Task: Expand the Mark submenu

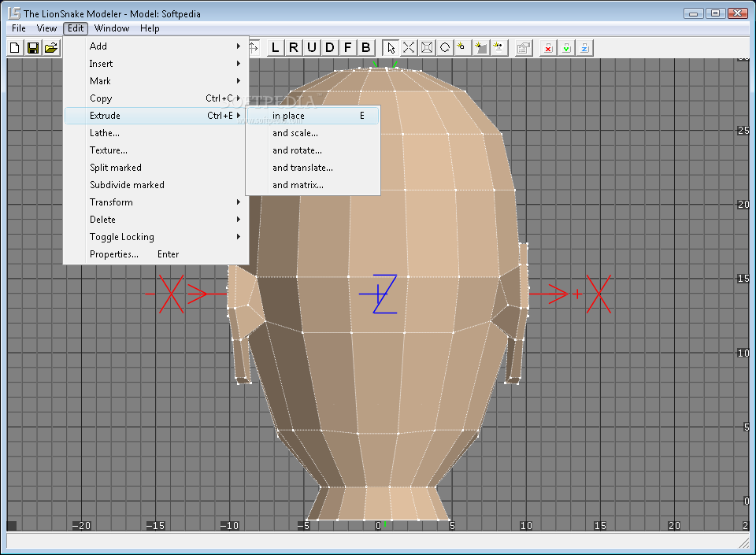Action: pos(156,81)
